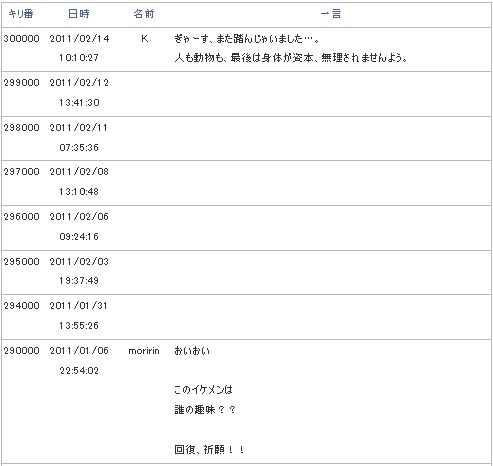Viewport: 493px width, 466px height.
Task: Click the time 22:54:02
Action: coord(79,371)
